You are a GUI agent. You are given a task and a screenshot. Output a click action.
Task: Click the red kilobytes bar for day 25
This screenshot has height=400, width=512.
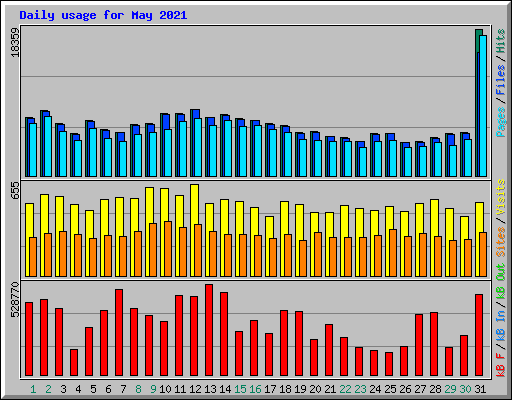pos(389,364)
